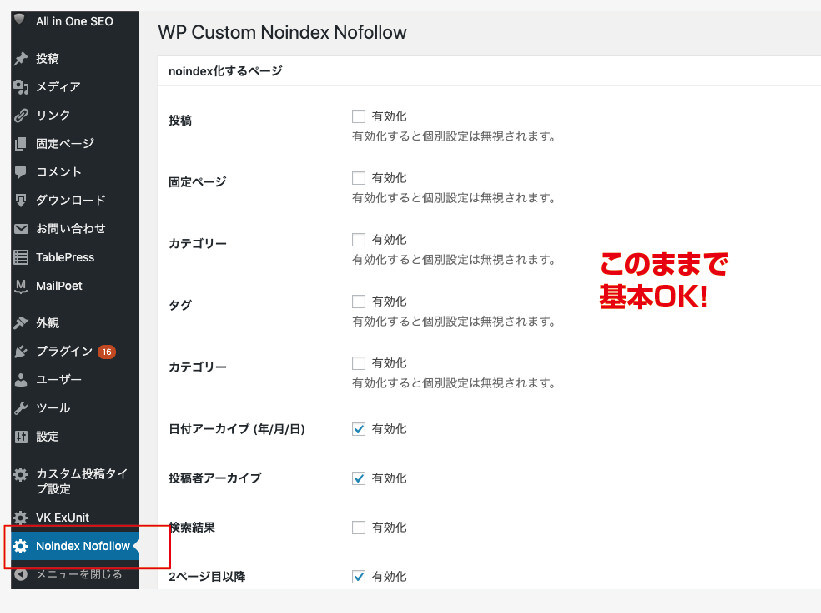Uncheck the 日付アーカイブ checkbox

click(359, 429)
